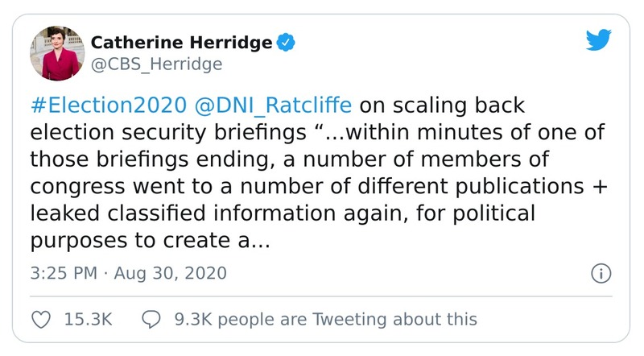Screen dimensions: 644x356
Task: Click the reply speech bubble icon
Action: click(x=151, y=319)
